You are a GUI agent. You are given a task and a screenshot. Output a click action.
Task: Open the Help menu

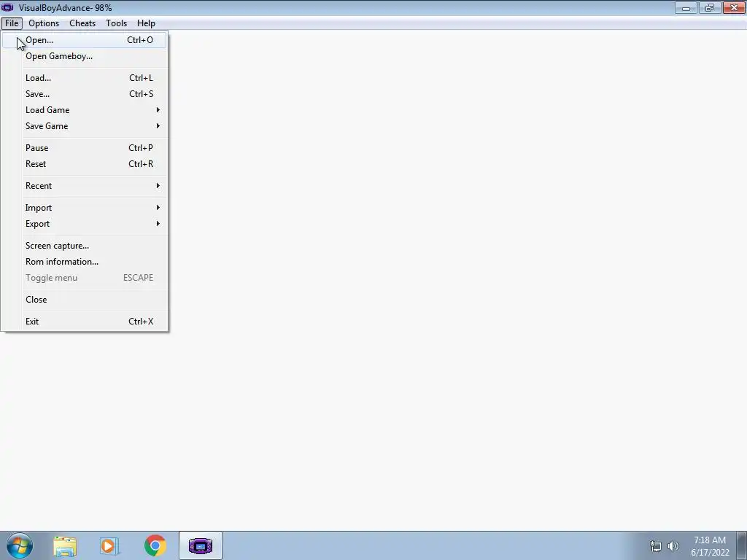point(146,23)
